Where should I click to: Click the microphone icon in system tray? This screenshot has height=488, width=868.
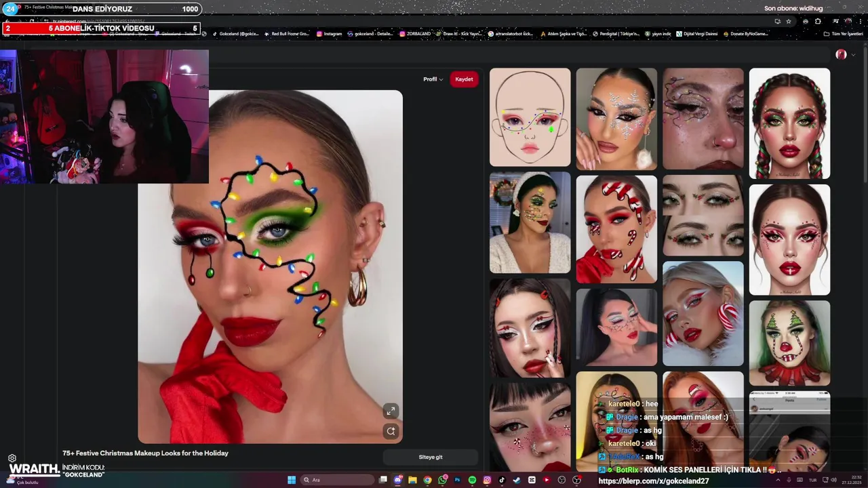(789, 480)
